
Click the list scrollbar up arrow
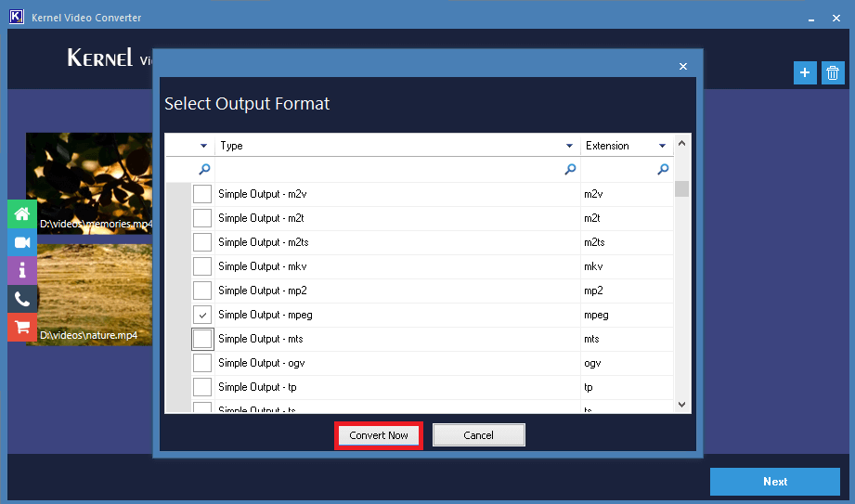coord(681,144)
